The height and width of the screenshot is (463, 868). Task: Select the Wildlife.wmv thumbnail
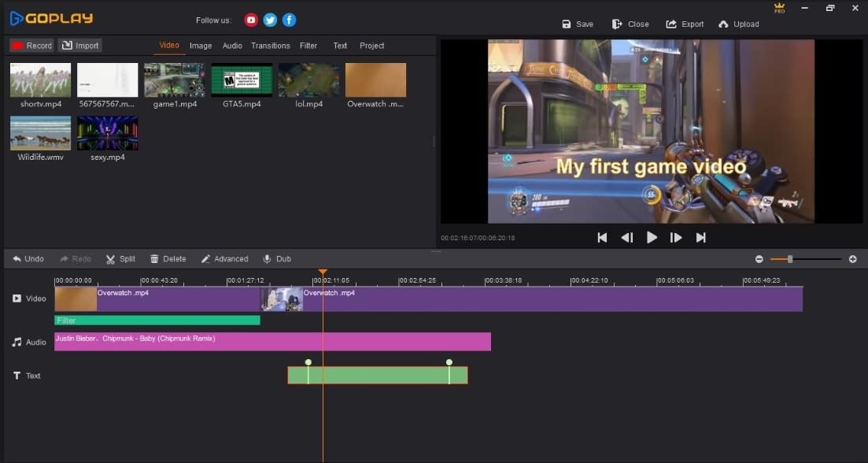click(40, 133)
